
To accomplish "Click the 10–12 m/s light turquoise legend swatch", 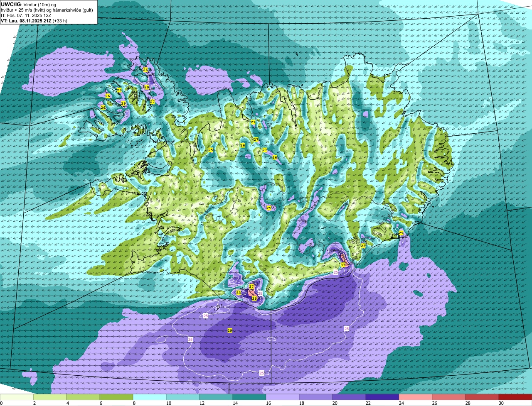I will [183, 397].
